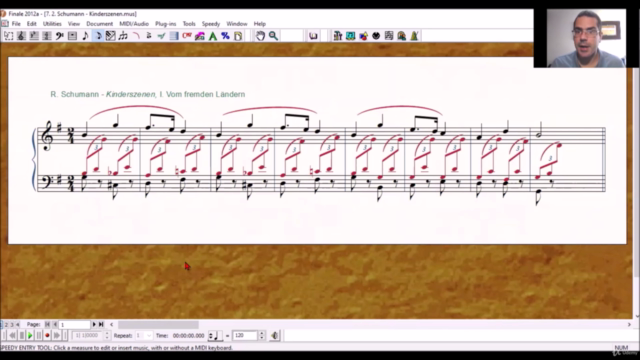Start playback with the green Play button
The width and height of the screenshot is (640, 360).
[x=30, y=336]
